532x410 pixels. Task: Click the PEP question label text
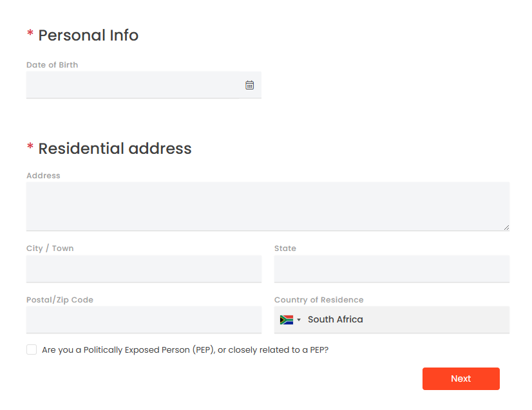[x=185, y=349]
